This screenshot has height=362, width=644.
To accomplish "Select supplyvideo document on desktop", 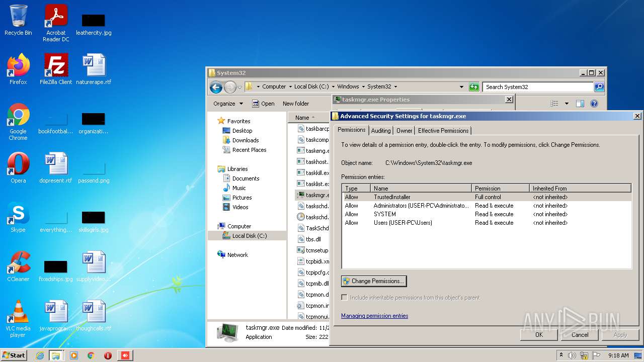I will pos(94,266).
